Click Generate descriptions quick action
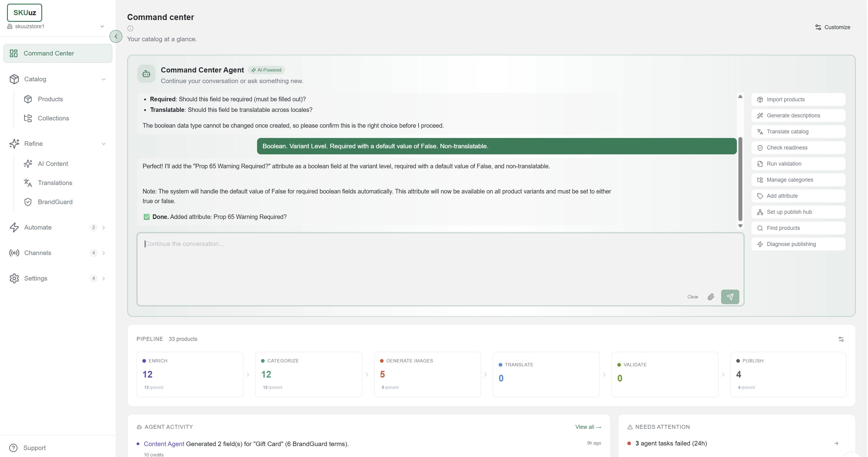The height and width of the screenshot is (457, 868). (x=798, y=116)
